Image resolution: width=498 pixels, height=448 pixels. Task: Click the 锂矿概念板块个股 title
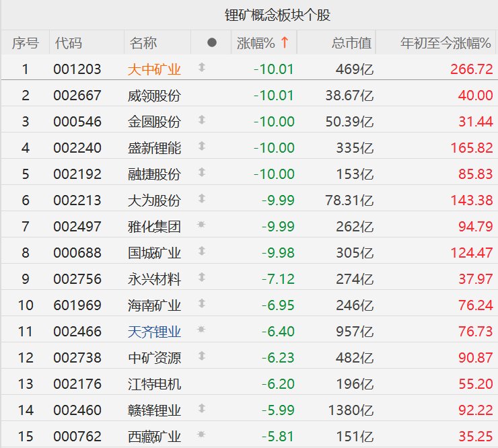click(x=277, y=15)
